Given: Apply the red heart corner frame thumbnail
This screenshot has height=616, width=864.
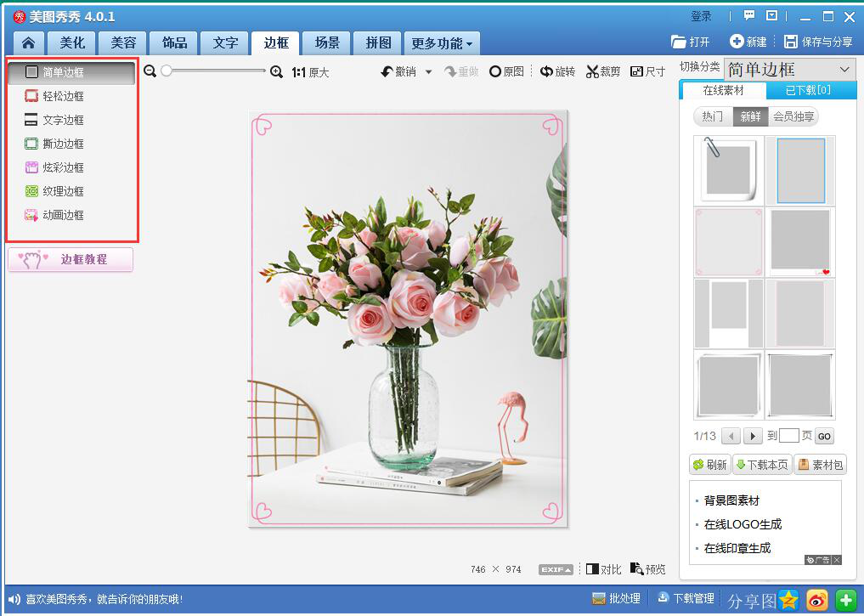Looking at the screenshot, I should (x=800, y=242).
